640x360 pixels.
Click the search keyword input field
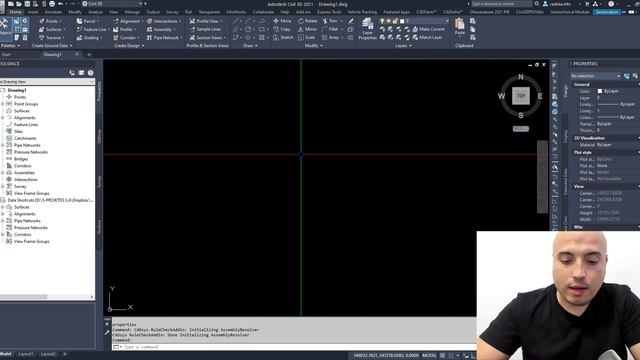[502, 4]
